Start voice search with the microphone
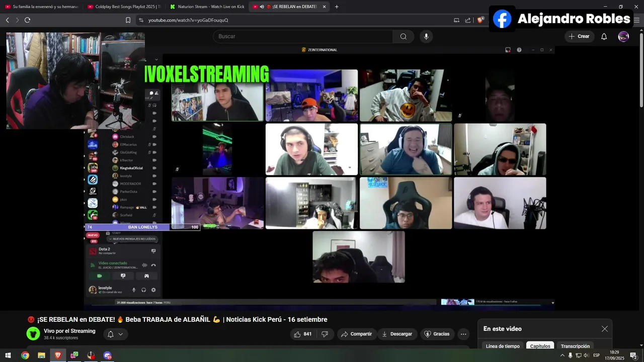Viewport: 644px width, 362px height. [426, 36]
